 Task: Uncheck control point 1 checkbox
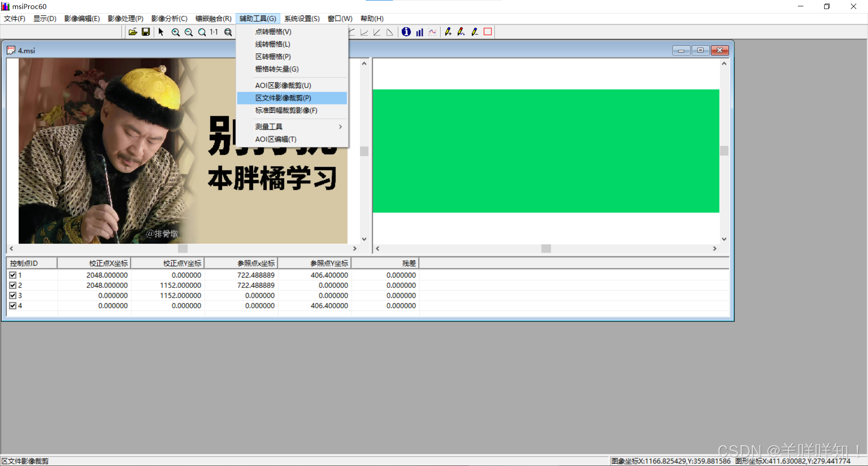point(13,275)
